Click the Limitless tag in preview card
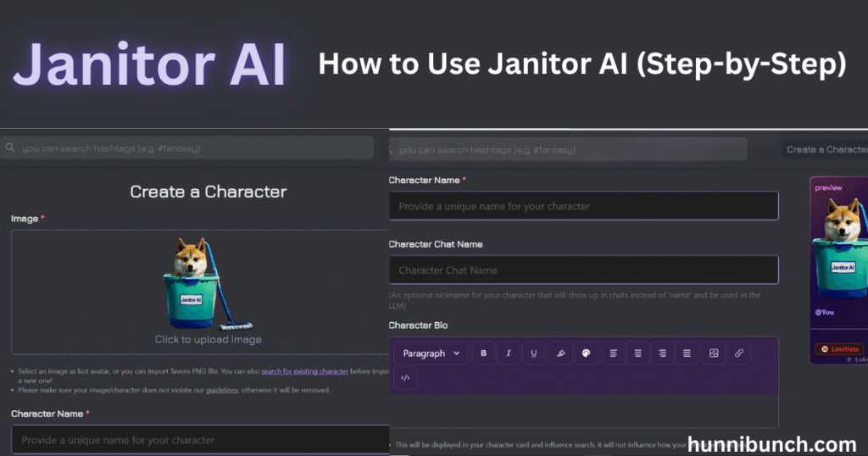 point(838,349)
